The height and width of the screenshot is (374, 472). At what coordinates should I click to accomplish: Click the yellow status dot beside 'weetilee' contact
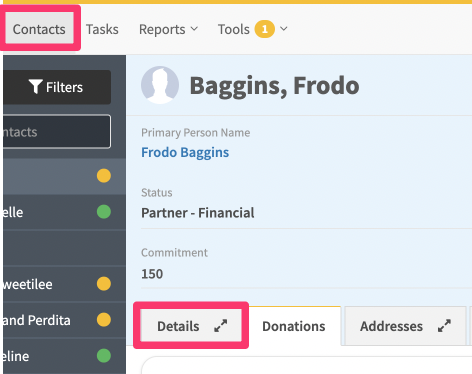coord(104,284)
